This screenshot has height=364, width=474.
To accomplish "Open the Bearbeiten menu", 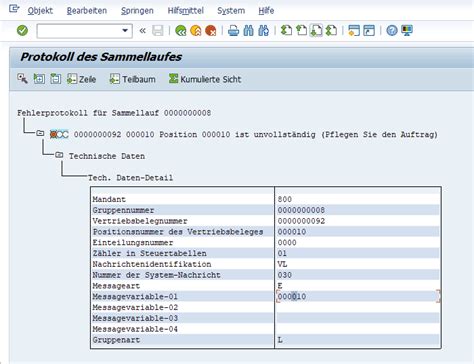I will [87, 11].
